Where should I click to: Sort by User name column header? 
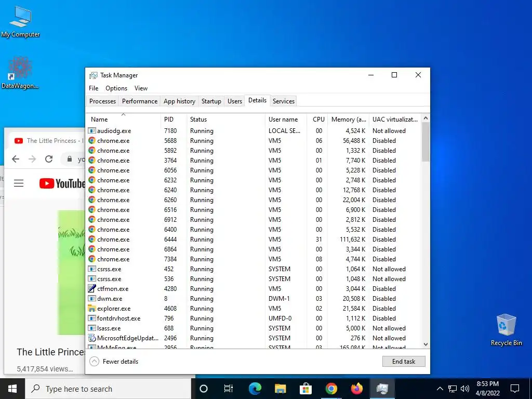click(286, 119)
